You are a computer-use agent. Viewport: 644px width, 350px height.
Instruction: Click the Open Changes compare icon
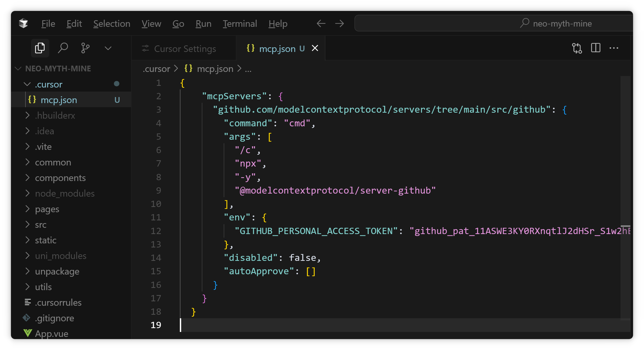pos(577,48)
